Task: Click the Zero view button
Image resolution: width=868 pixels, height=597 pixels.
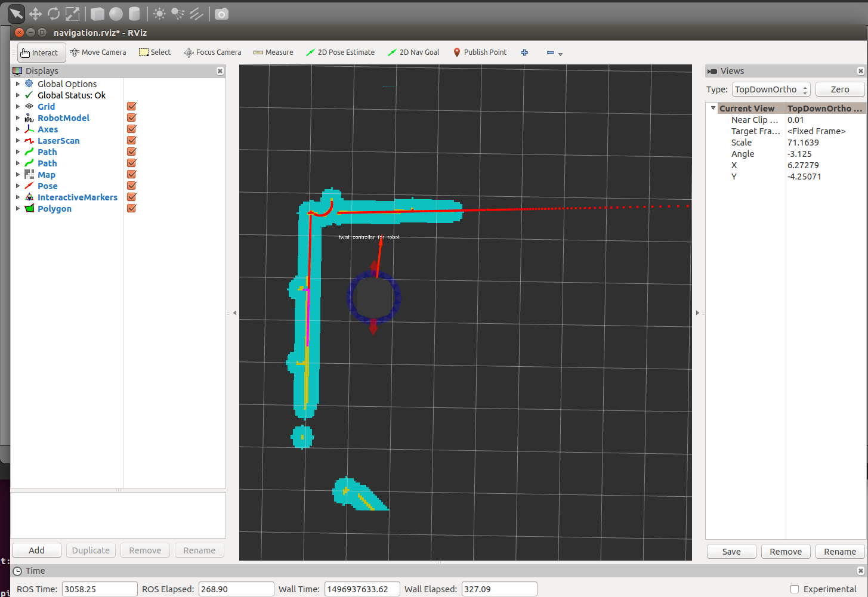Action: (x=839, y=89)
